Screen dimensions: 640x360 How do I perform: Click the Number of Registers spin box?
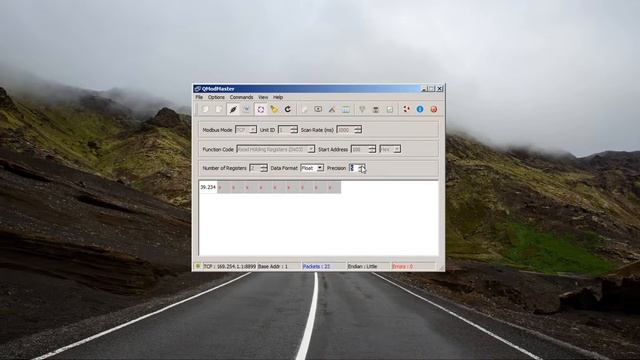(258, 168)
